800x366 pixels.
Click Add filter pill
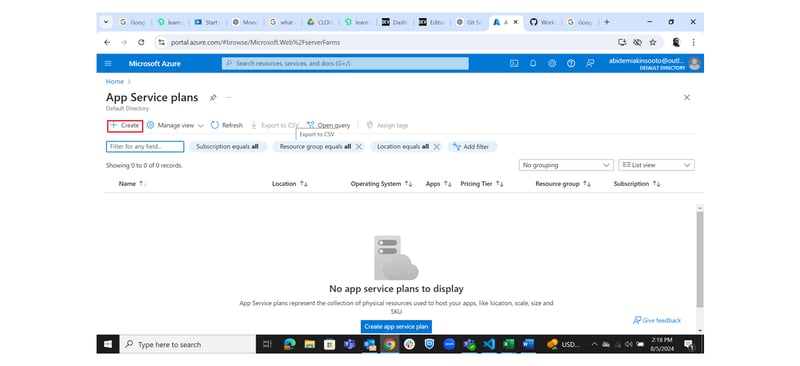[x=472, y=147]
